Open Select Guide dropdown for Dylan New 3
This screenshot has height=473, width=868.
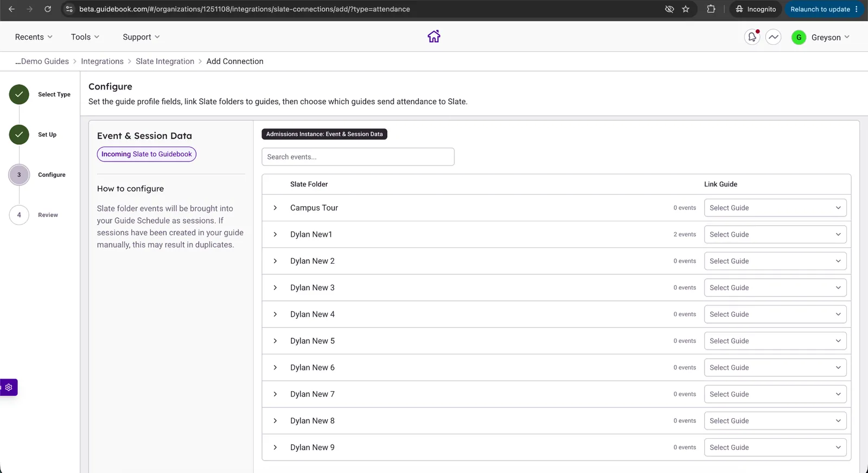[x=775, y=287]
